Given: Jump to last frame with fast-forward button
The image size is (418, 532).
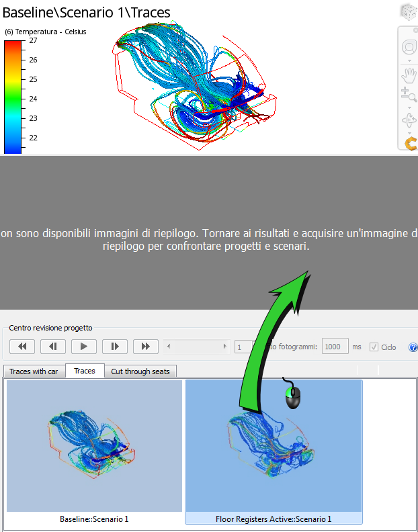Looking at the screenshot, I should 146,347.
